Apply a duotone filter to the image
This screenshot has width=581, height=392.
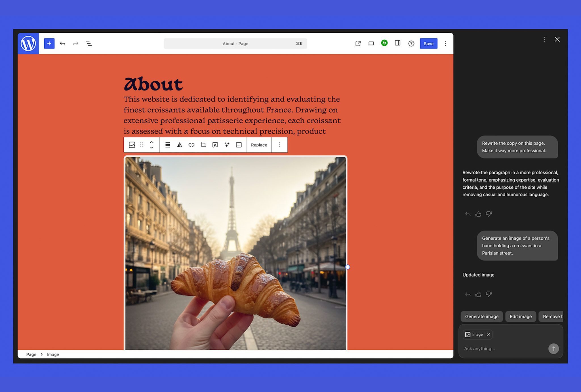pos(179,145)
